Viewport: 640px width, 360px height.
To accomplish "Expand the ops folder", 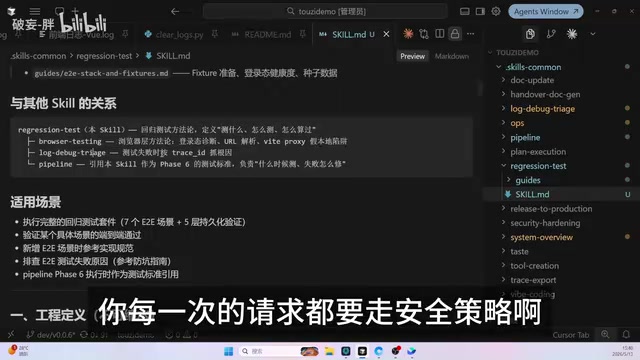I will point(517,123).
